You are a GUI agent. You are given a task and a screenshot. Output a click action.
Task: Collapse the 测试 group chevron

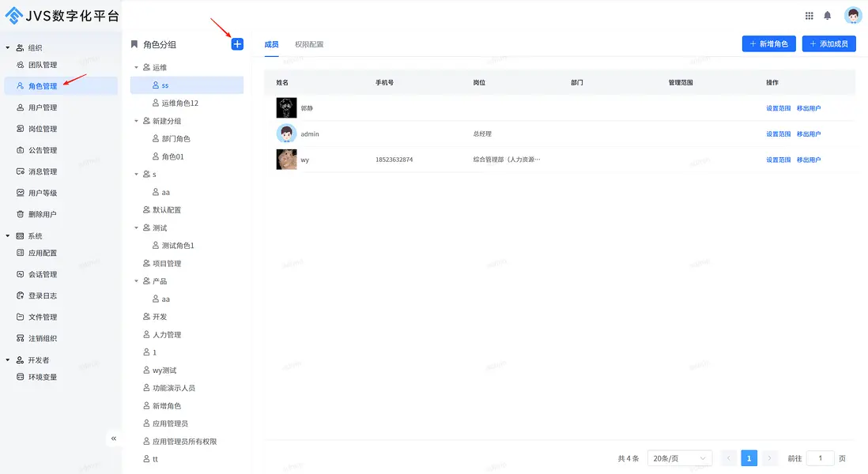[136, 228]
